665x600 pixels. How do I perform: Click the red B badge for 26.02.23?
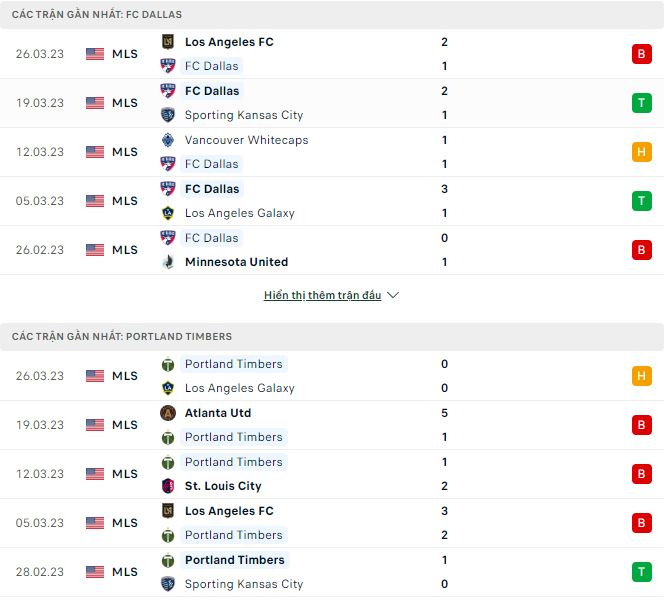[641, 250]
